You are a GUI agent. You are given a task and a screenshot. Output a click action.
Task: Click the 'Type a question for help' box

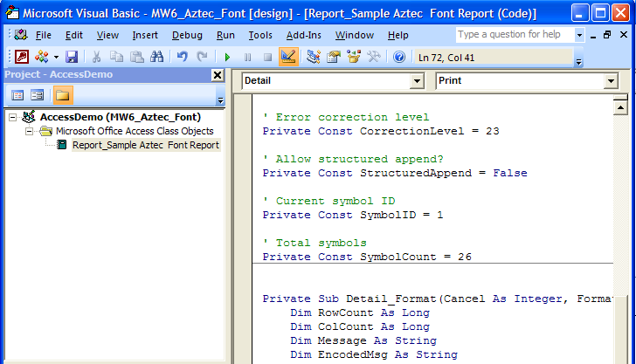(x=514, y=35)
